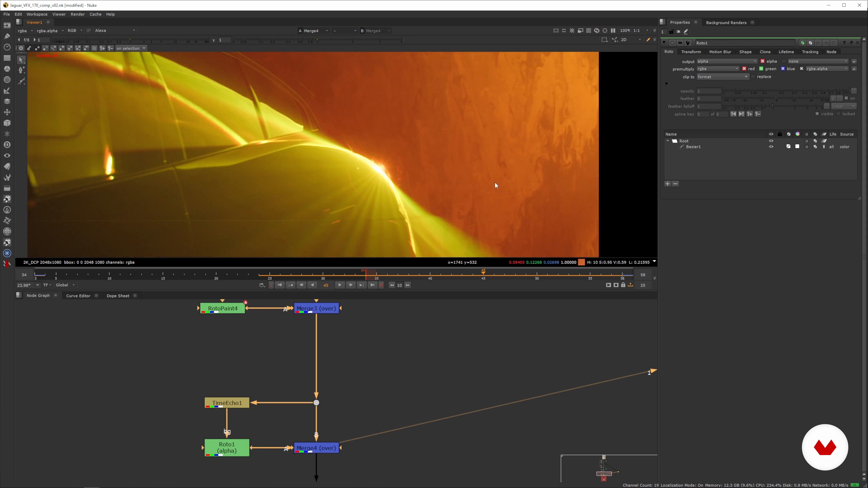Toggle the locked checkbox
This screenshot has height=488, width=868.
(x=838, y=114)
